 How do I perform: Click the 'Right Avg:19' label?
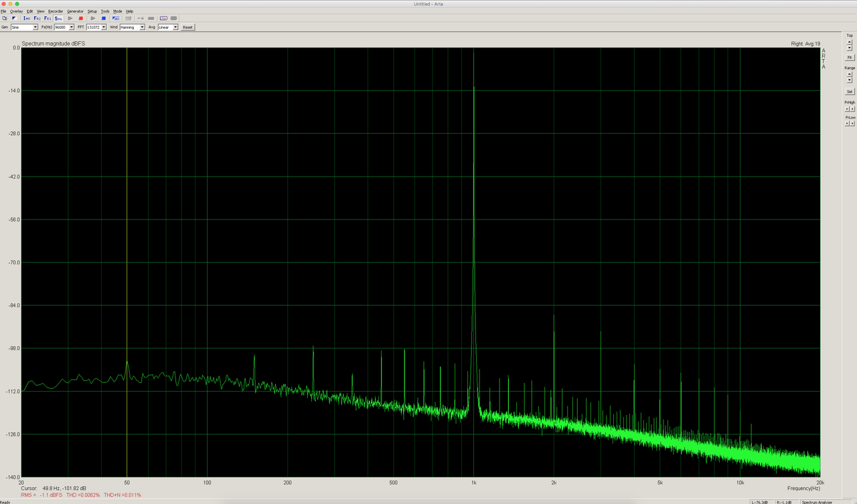805,44
